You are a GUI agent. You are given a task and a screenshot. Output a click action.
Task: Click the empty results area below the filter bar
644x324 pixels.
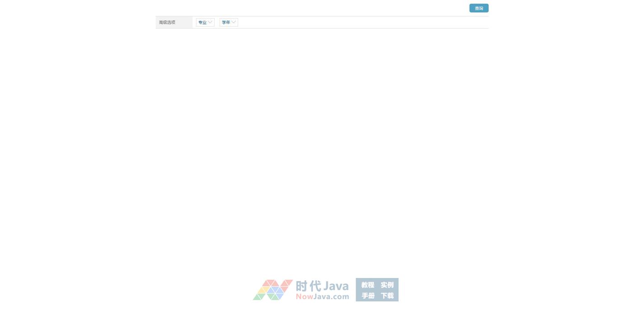coord(322,135)
